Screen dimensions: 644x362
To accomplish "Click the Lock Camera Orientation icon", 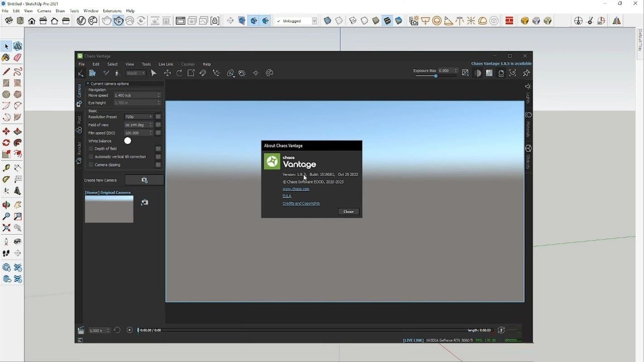I will tap(215, 21).
